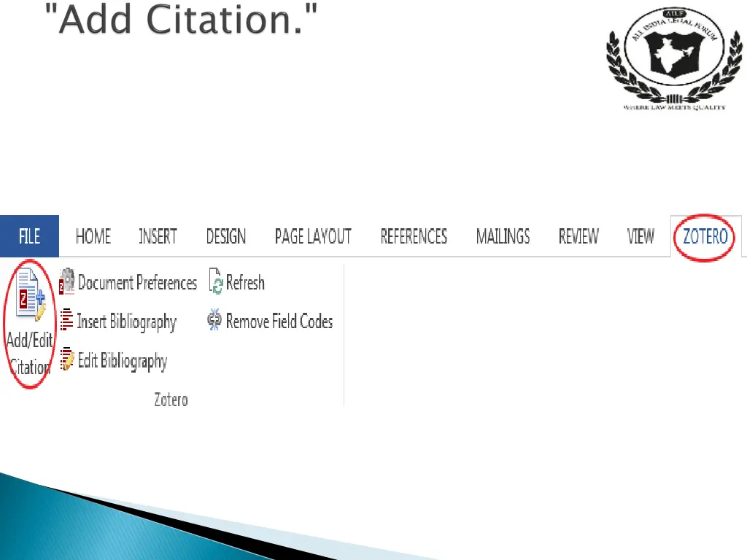
Task: Click Remove Field Codes text
Action: (279, 321)
